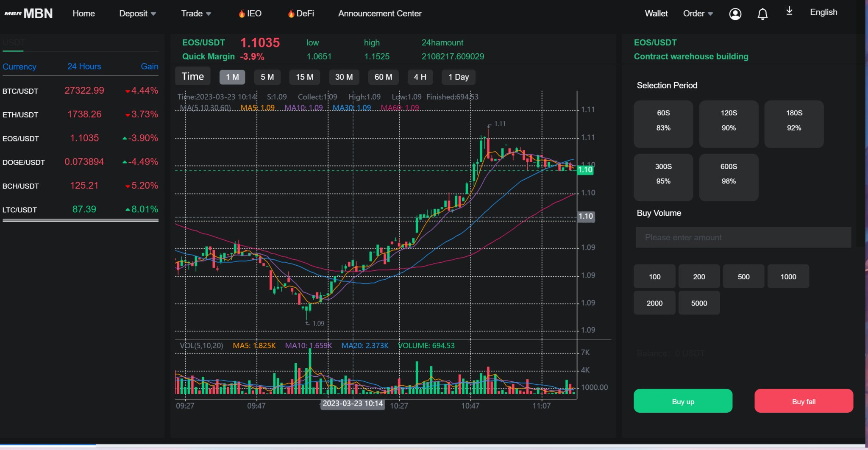Image resolution: width=868 pixels, height=450 pixels.
Task: Click the Buy up button
Action: point(682,401)
